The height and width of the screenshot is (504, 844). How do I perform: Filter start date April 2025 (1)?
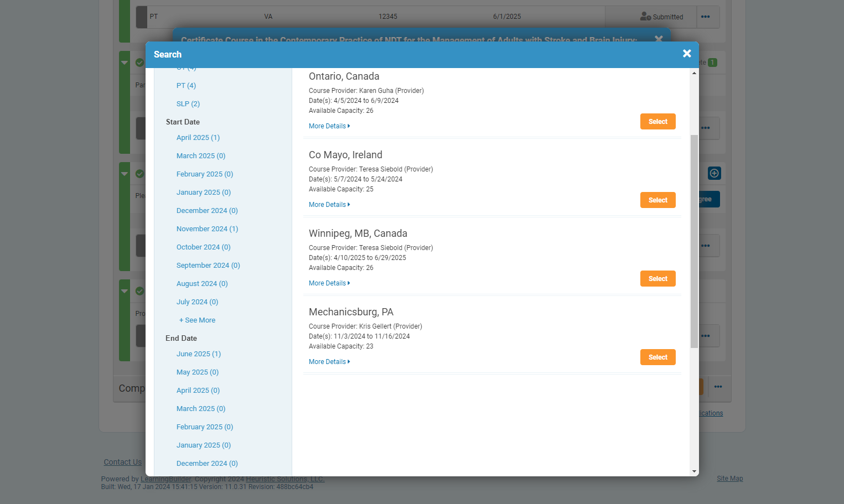click(198, 138)
